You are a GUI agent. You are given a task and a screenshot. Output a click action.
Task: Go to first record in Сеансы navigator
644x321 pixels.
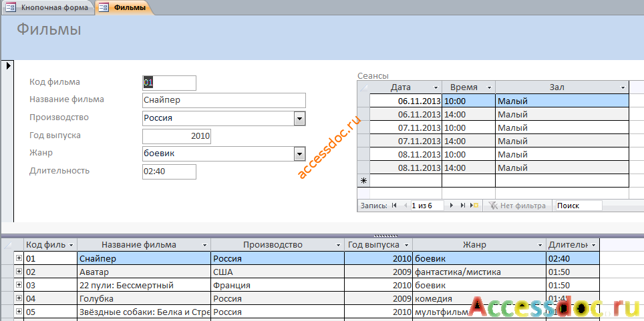click(x=394, y=206)
